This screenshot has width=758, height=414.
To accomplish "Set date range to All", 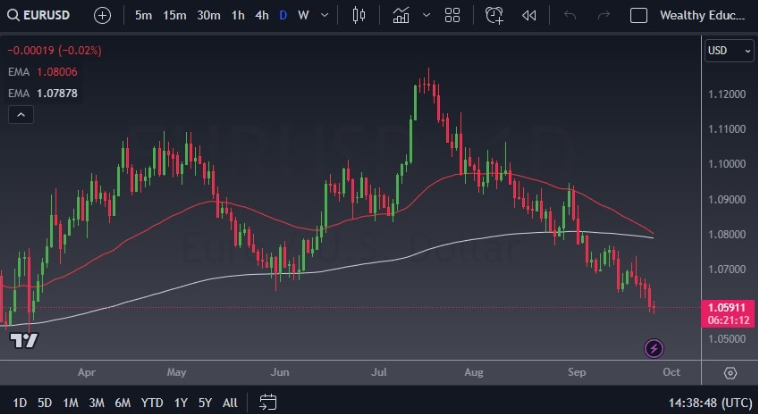I will coord(230,402).
